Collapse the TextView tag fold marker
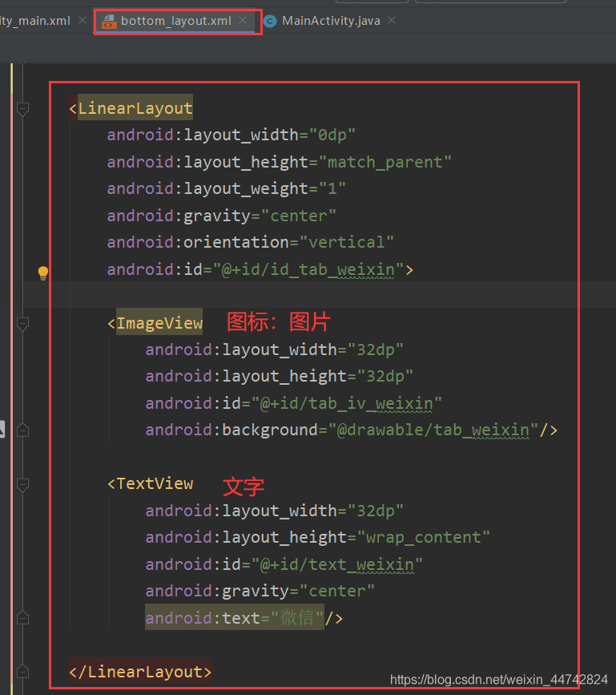 22,484
